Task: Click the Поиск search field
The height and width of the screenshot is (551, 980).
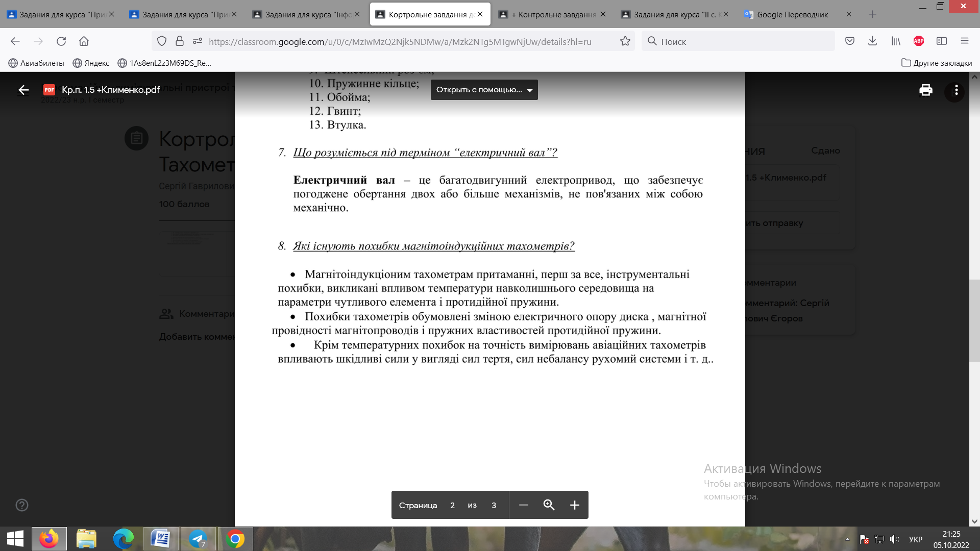Action: [x=738, y=41]
